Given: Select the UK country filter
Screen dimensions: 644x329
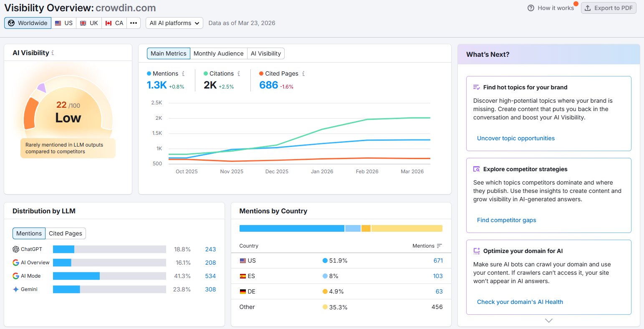Looking at the screenshot, I should 88,23.
